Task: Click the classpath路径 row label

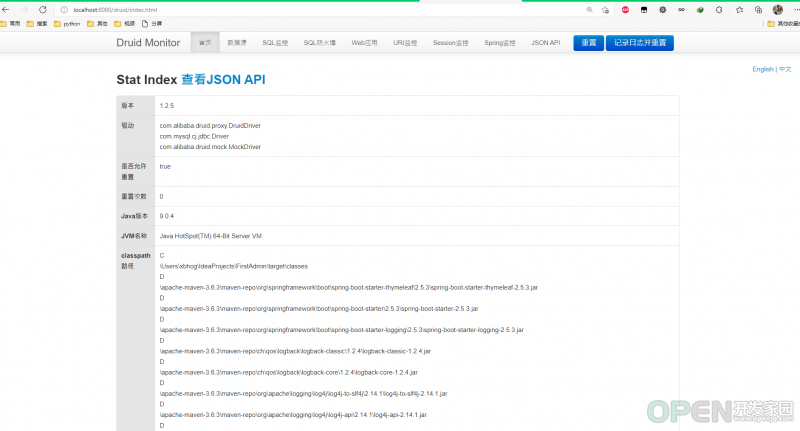Action: [136, 261]
